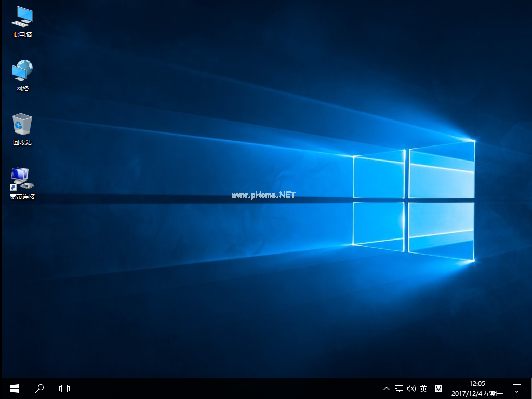532x399 pixels.
Task: Click the 宽带连接 text label
Action: pyautogui.click(x=22, y=197)
